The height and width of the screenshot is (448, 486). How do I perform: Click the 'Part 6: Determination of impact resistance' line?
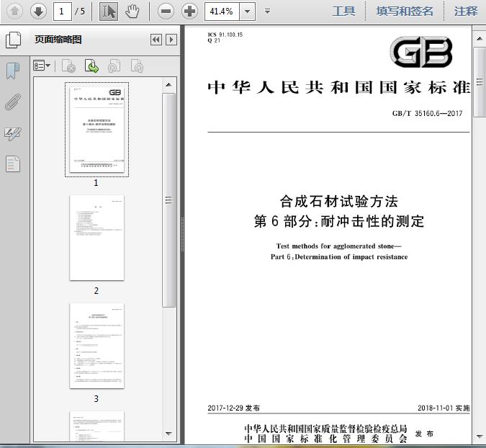pos(339,257)
